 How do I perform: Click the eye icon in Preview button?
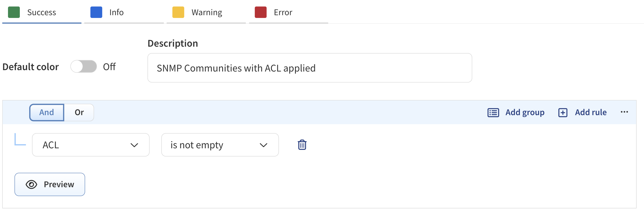(x=31, y=184)
